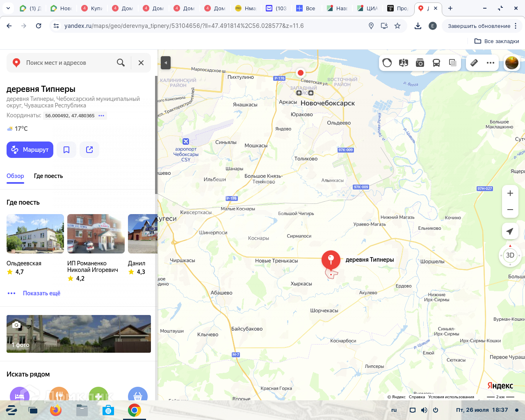This screenshot has height=420, width=525.
Task: Locate me with navigation arrow button
Action: [x=510, y=231]
